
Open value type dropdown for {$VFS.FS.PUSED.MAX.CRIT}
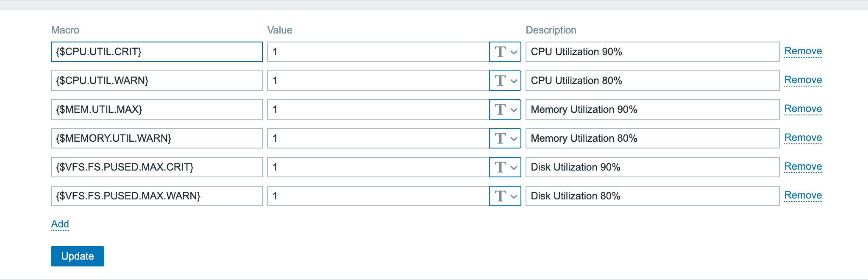505,167
